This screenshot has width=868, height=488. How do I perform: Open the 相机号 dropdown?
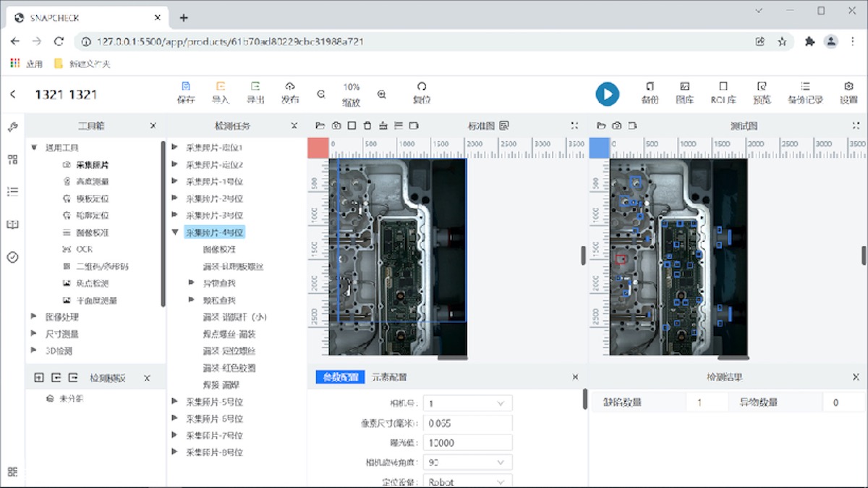click(468, 403)
